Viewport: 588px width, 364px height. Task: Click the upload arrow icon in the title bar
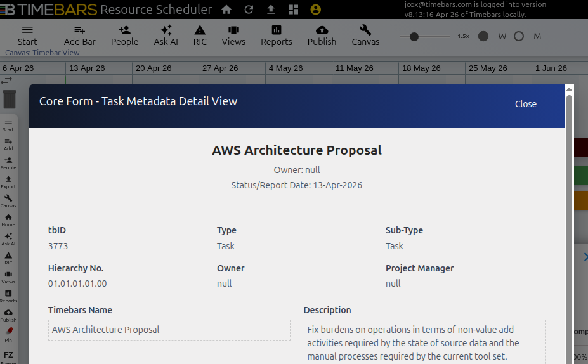click(271, 10)
